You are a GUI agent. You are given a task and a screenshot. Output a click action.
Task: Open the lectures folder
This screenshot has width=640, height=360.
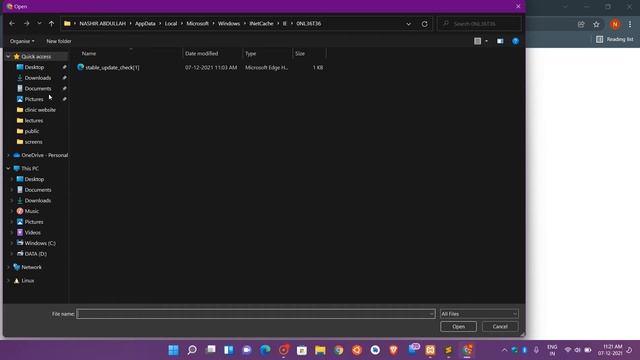34,120
